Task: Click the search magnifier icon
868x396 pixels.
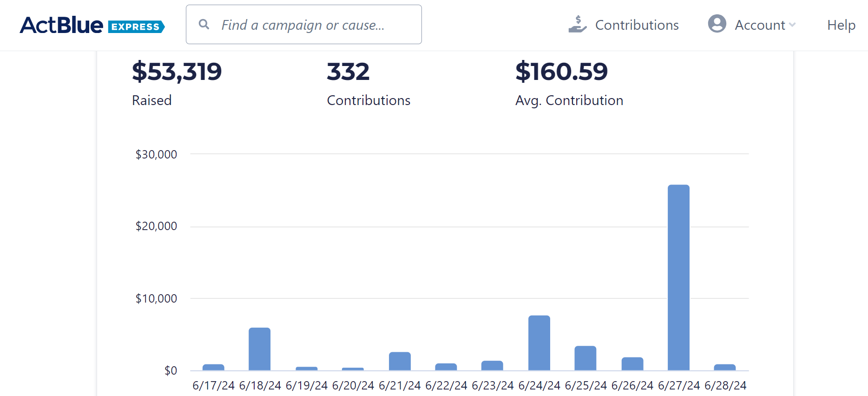Action: [204, 24]
